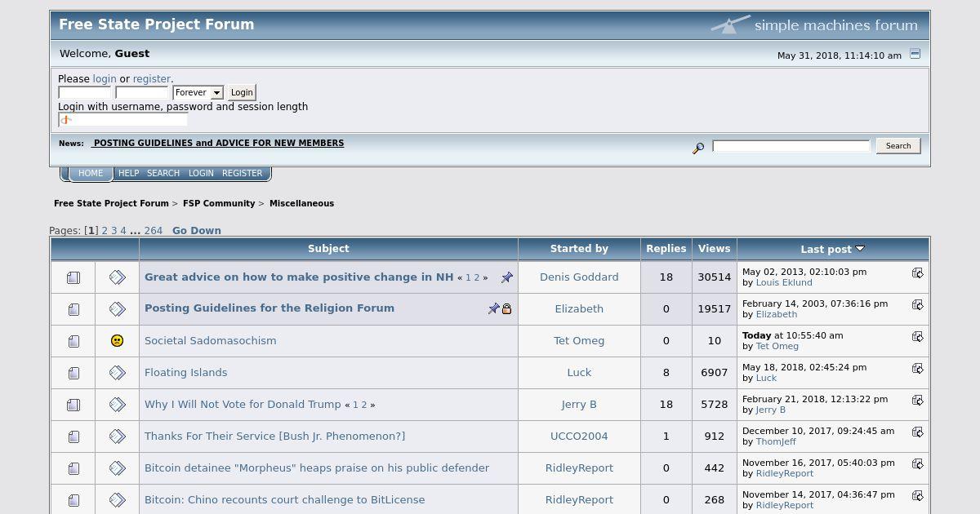Click the Simple Machines Forum logo
The image size is (980, 514).
pyautogui.click(x=814, y=24)
